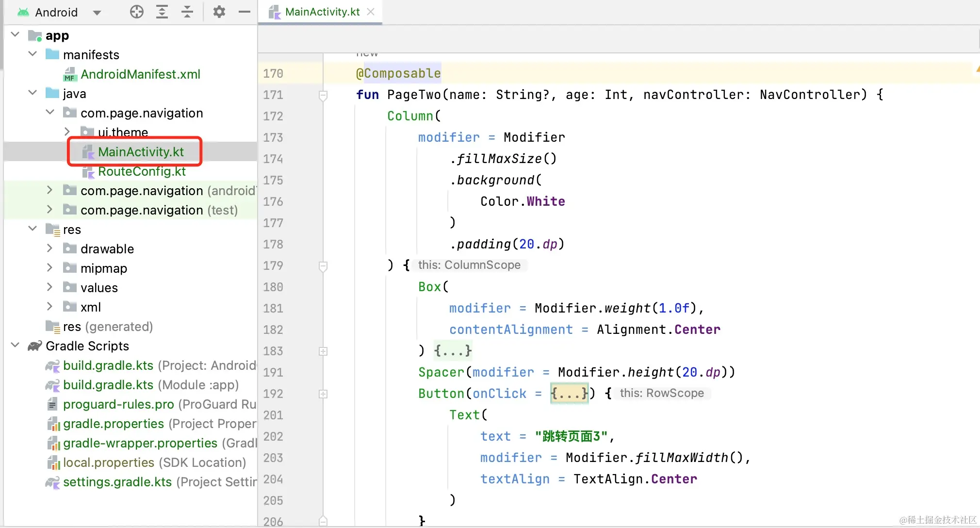Click line number 178 in the gutter
This screenshot has width=980, height=528.
click(x=273, y=244)
